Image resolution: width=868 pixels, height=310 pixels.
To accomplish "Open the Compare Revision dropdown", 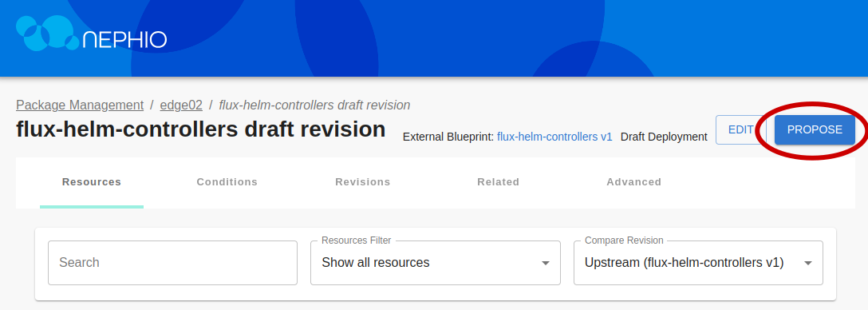I will point(699,263).
